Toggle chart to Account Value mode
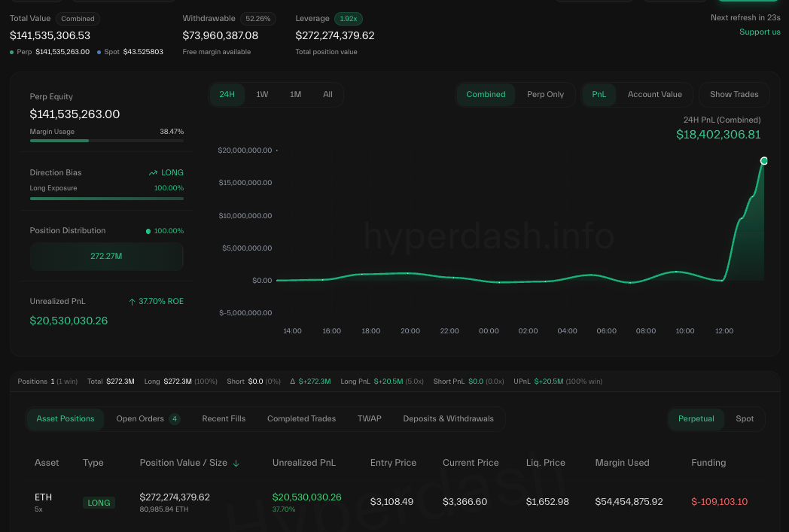 tap(654, 95)
